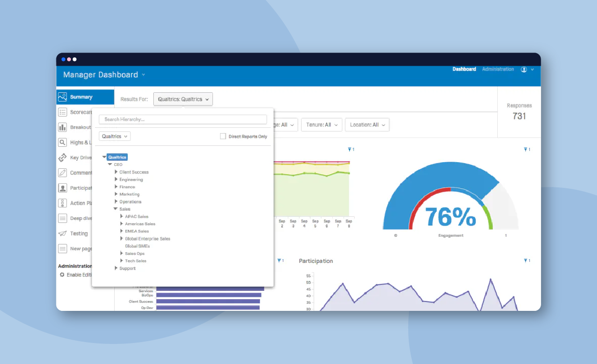Click the Key Drivers link icon

point(62,158)
